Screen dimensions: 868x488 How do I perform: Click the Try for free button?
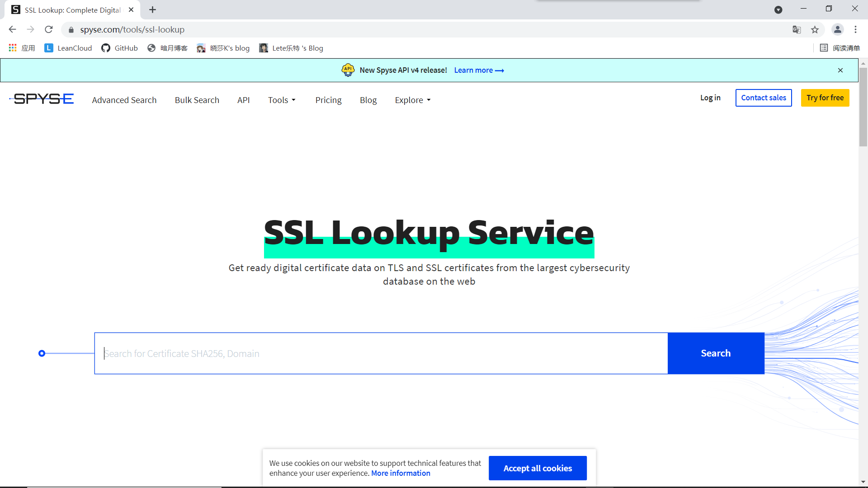click(x=825, y=98)
